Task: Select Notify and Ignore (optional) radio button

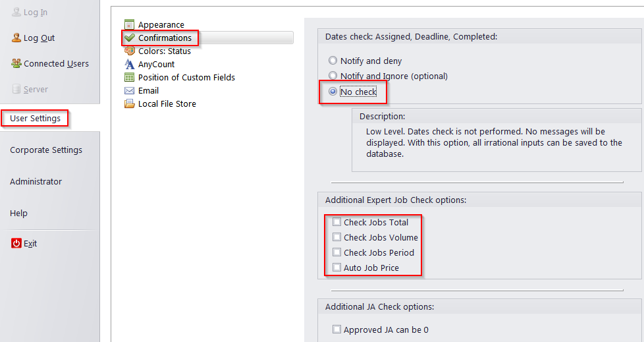Action: 333,76
